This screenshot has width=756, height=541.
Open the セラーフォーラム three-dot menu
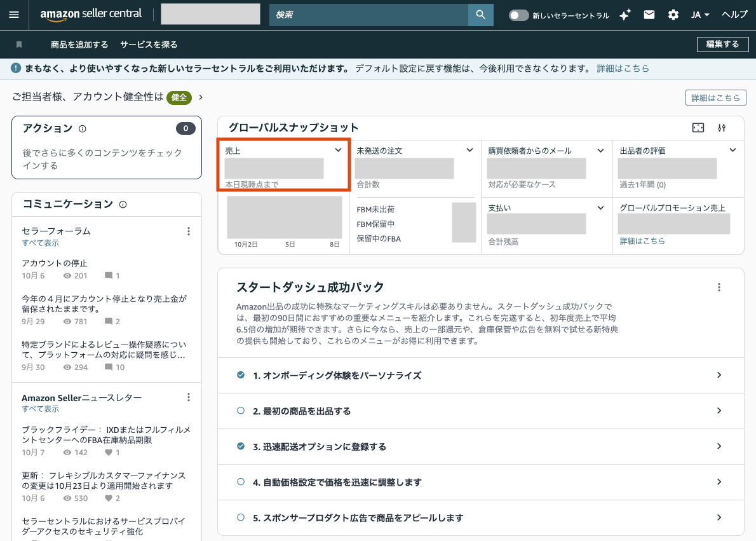(x=189, y=231)
